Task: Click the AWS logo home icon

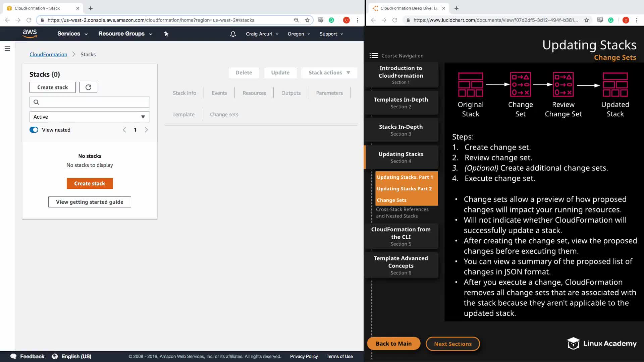Action: pyautogui.click(x=30, y=34)
